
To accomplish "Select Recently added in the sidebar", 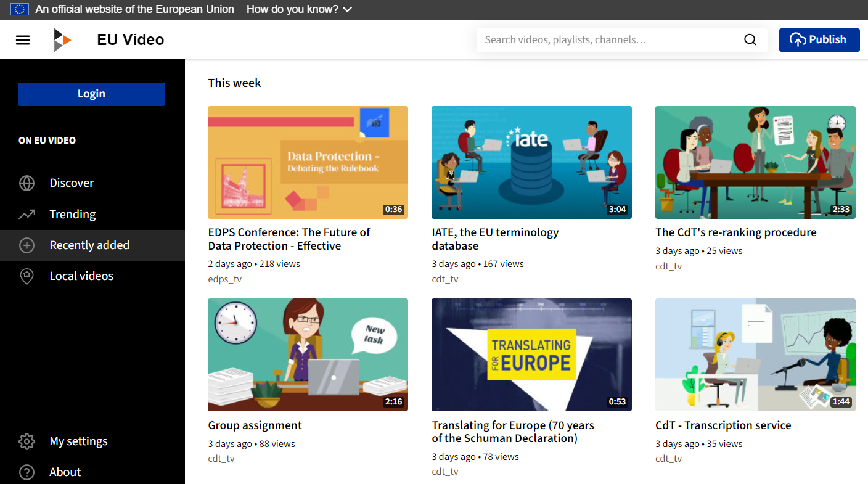I will tap(92, 245).
